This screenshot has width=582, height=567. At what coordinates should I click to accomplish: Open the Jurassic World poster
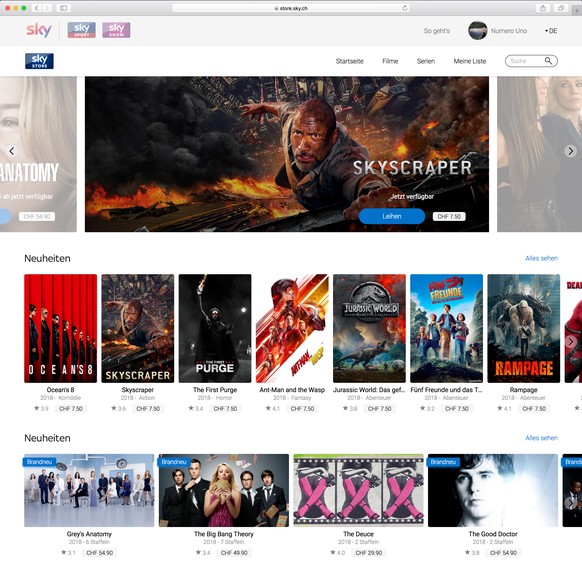pyautogui.click(x=369, y=328)
